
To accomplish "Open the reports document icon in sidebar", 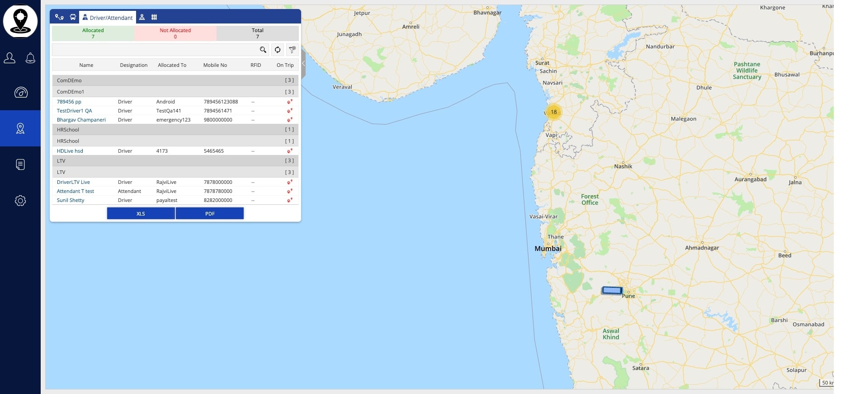I will point(20,164).
